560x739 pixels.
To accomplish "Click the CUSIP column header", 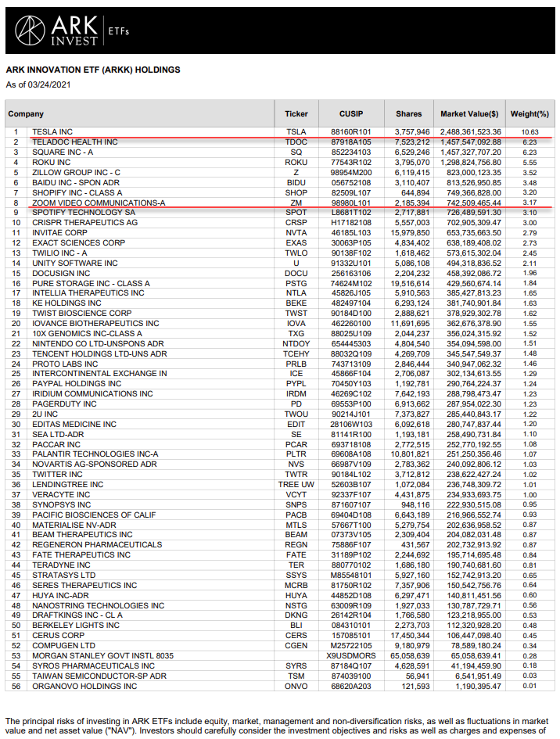I will click(x=353, y=113).
